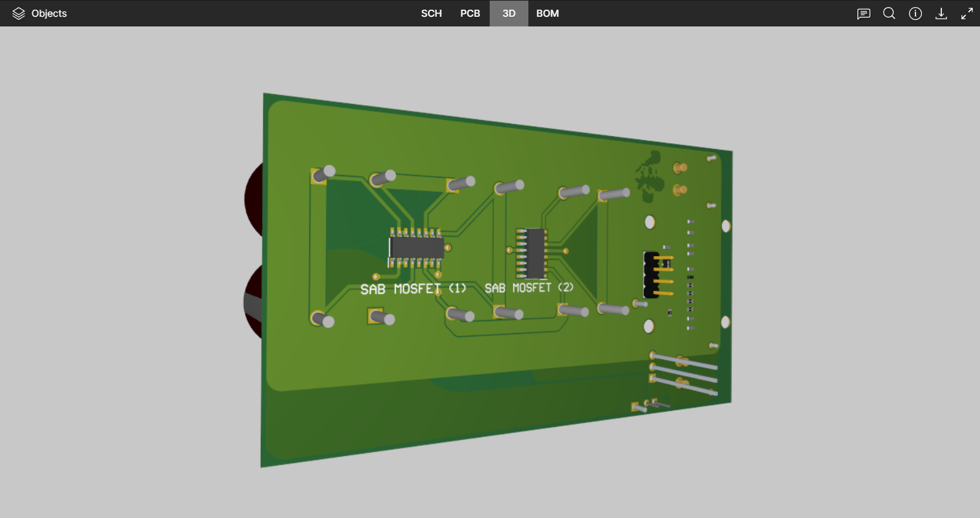The height and width of the screenshot is (518, 980).
Task: Expand the viewer to fullscreen
Action: (967, 13)
